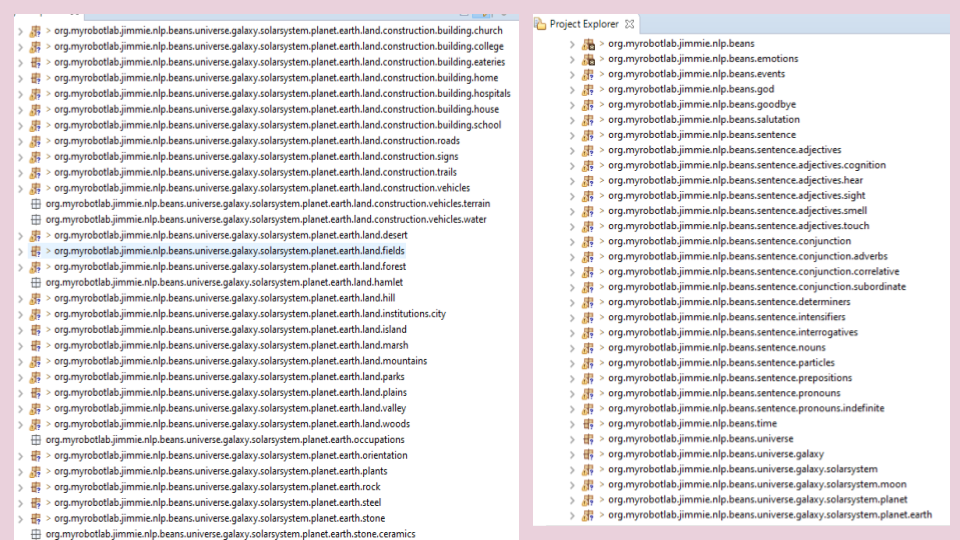The height and width of the screenshot is (540, 960).
Task: Select the earth.rock package row
Action: 217,487
